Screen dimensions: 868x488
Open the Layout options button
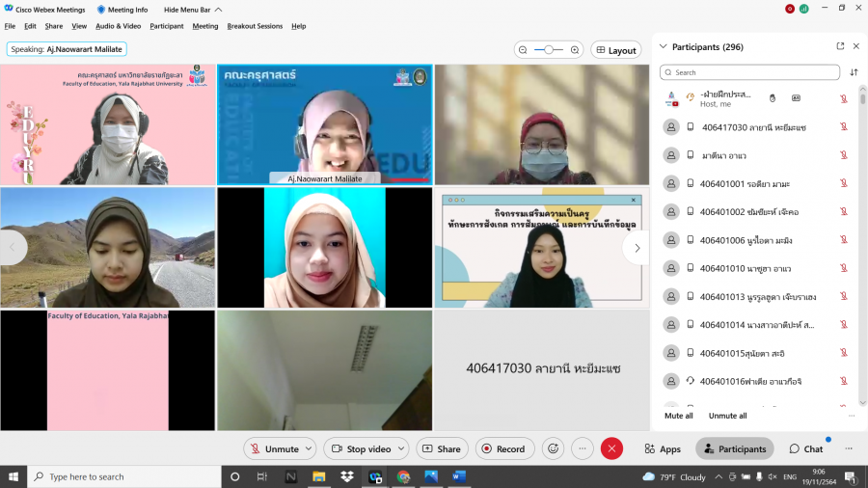click(x=615, y=50)
